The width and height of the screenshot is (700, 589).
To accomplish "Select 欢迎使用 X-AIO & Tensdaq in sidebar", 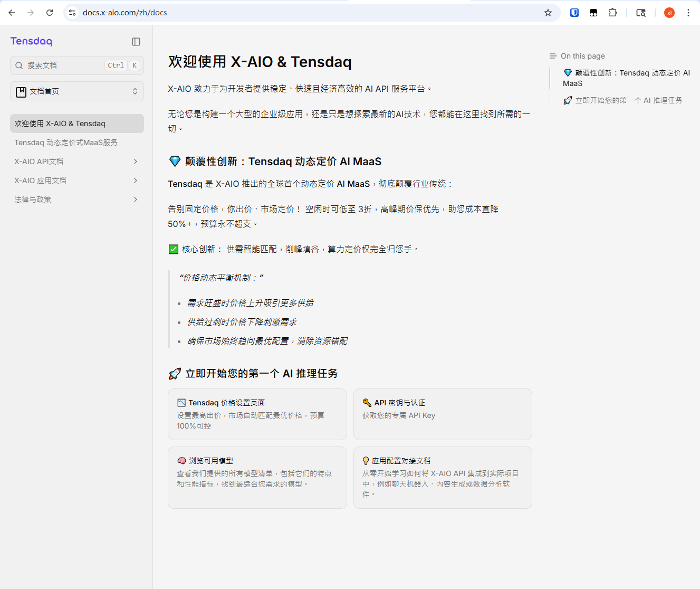I will click(77, 123).
